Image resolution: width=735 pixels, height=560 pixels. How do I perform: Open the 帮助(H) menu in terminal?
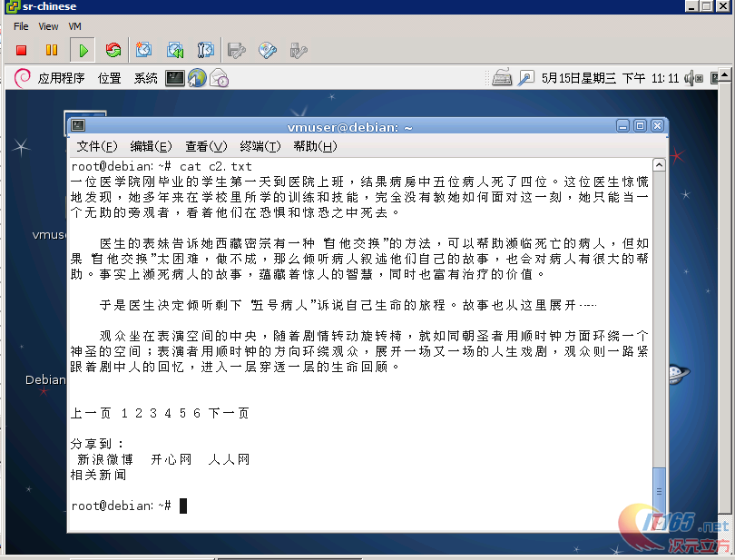pos(315,147)
